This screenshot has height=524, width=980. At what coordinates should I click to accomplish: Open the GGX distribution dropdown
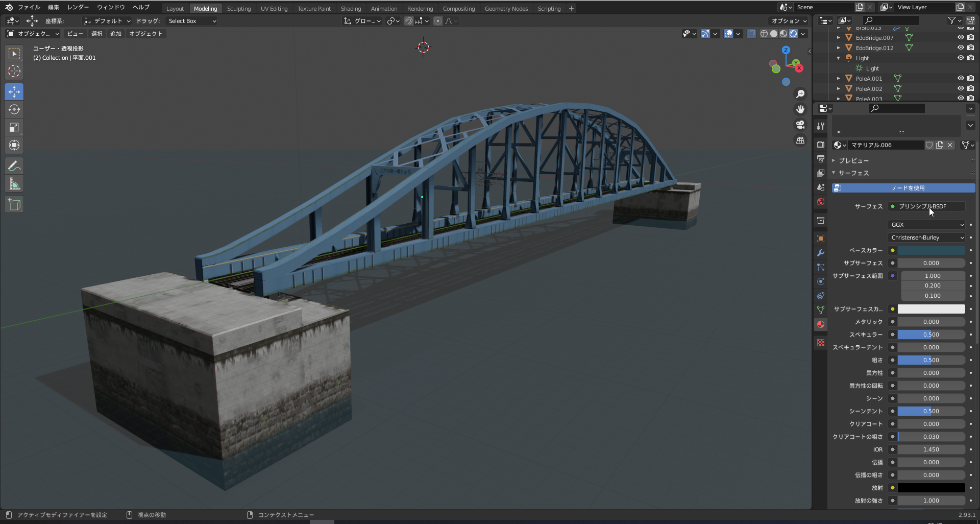click(x=926, y=225)
